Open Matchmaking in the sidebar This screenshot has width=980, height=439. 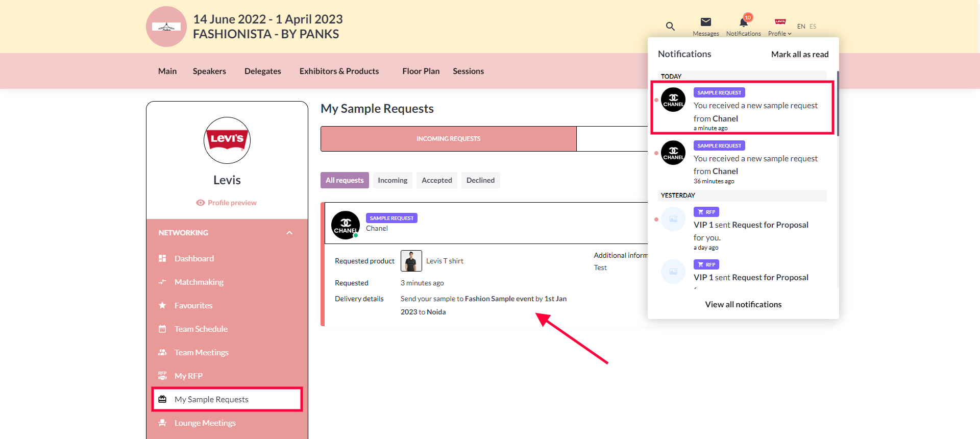click(199, 282)
